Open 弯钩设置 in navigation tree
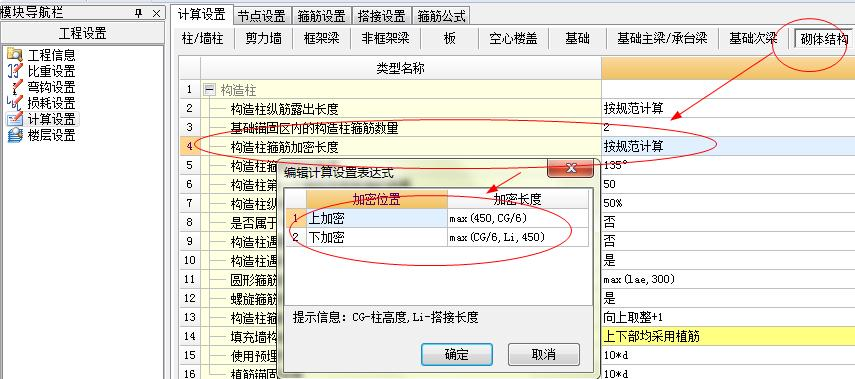The height and width of the screenshot is (379, 855). [51, 87]
